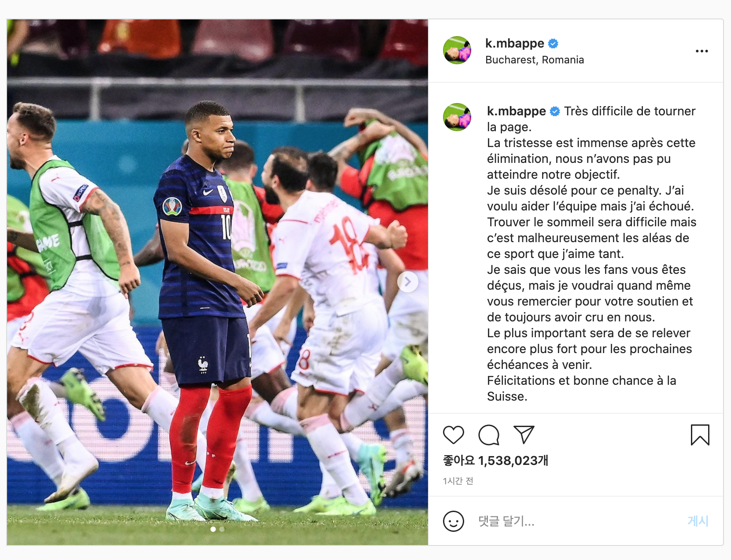The height and width of the screenshot is (560, 731).
Task: Open the Bucharest, Romania location link
Action: coord(535,60)
